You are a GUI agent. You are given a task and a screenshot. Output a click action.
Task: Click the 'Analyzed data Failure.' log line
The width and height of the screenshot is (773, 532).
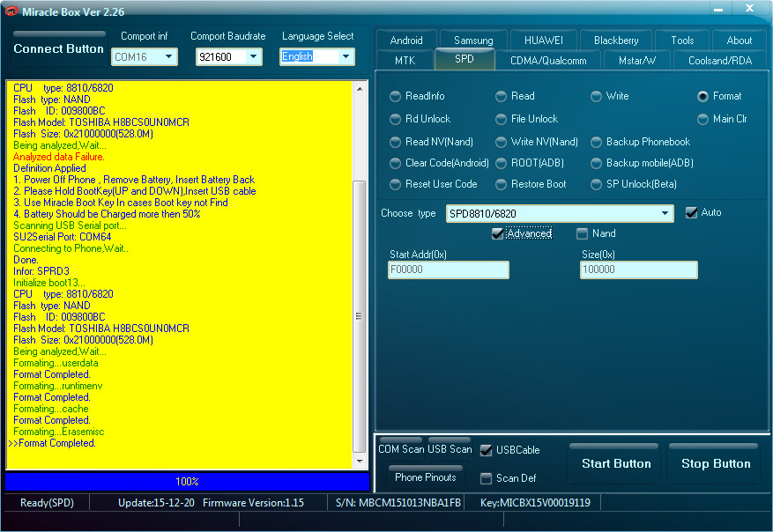(x=59, y=157)
